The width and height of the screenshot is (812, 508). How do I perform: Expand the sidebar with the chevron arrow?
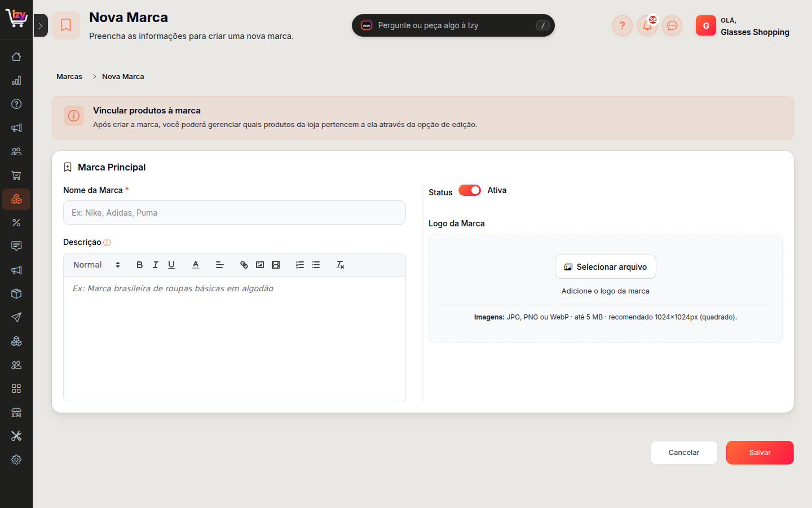click(x=41, y=25)
